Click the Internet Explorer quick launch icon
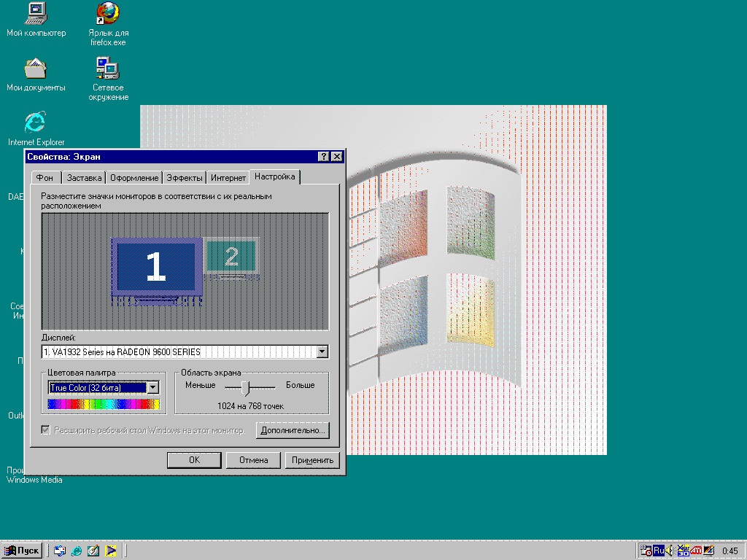The width and height of the screenshot is (747, 560). [76, 551]
